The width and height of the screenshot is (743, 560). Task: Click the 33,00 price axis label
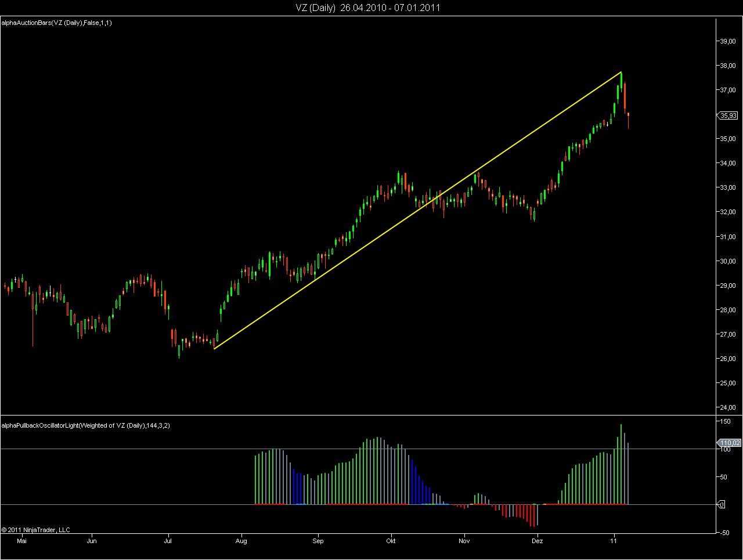(728, 187)
